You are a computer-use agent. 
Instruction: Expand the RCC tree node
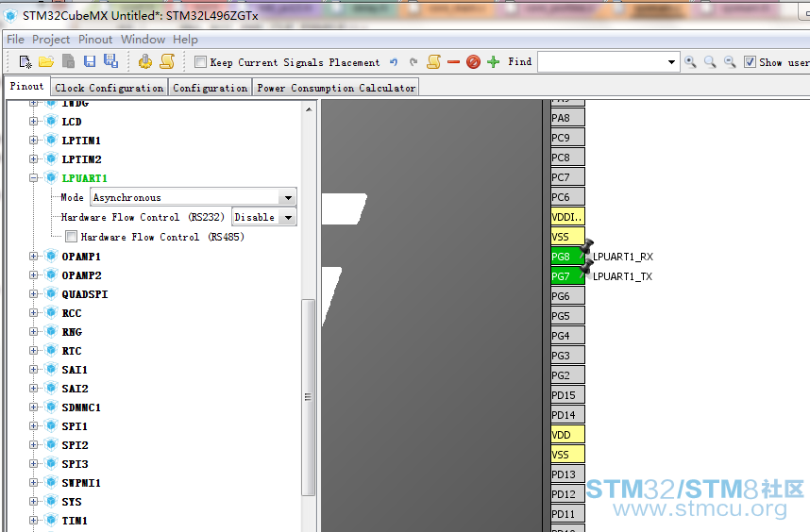[34, 313]
